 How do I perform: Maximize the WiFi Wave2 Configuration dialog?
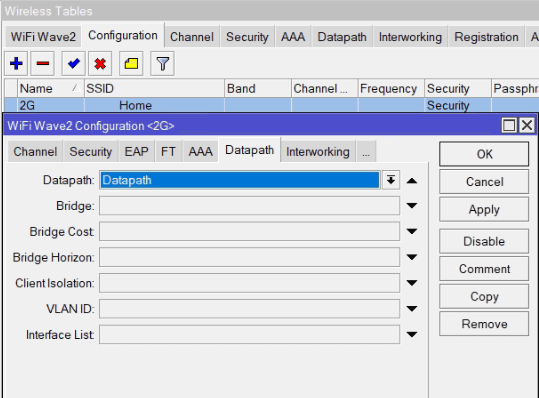[x=509, y=125]
